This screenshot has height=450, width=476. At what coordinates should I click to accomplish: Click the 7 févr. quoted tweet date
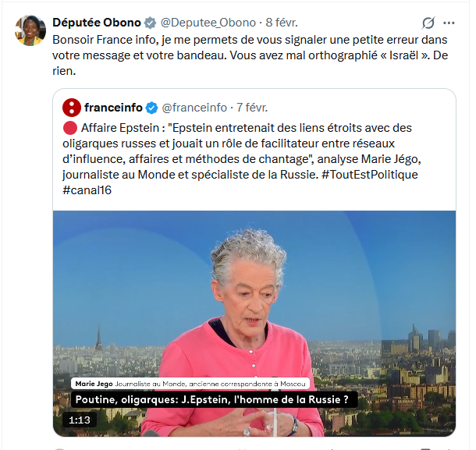[252, 108]
